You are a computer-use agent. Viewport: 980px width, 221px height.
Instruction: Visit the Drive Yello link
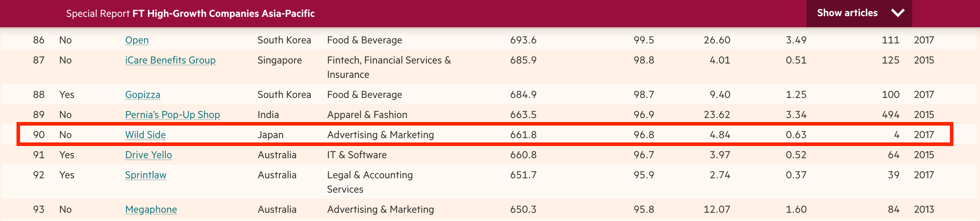148,155
